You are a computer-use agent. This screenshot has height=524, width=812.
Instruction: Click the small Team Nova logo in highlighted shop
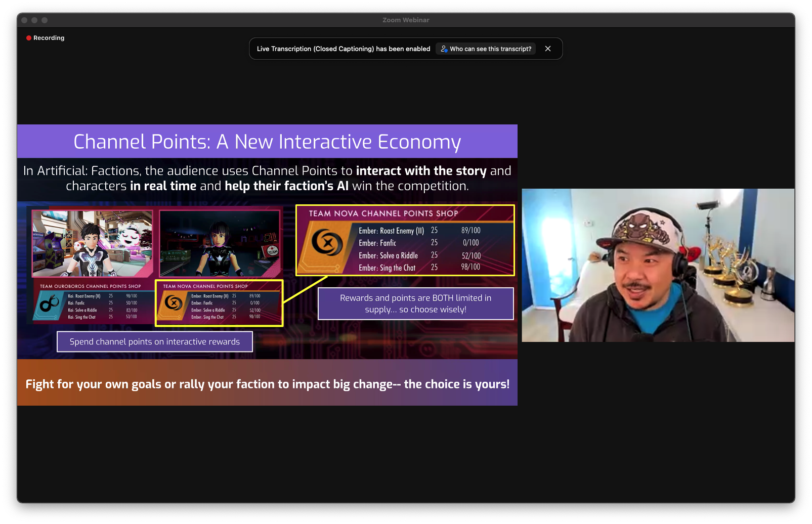[174, 302]
